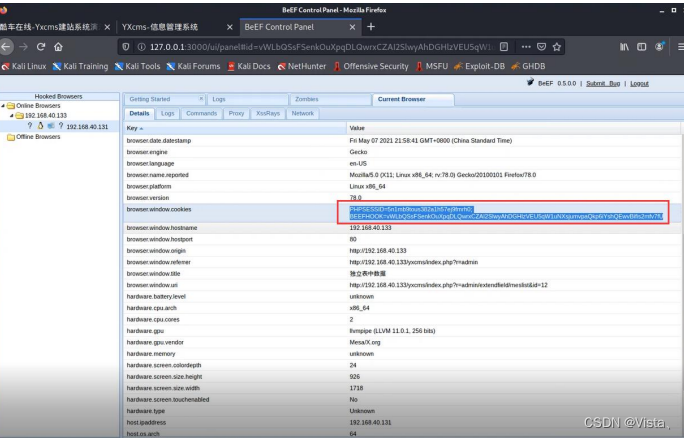Collapse the 192.168.40.133 tree node
The image size is (684, 438).
coord(10,117)
